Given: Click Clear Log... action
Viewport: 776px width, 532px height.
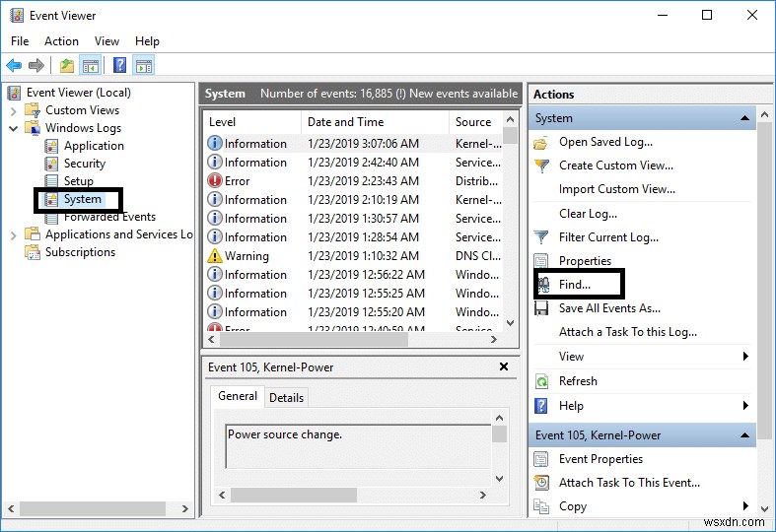Looking at the screenshot, I should (x=588, y=214).
